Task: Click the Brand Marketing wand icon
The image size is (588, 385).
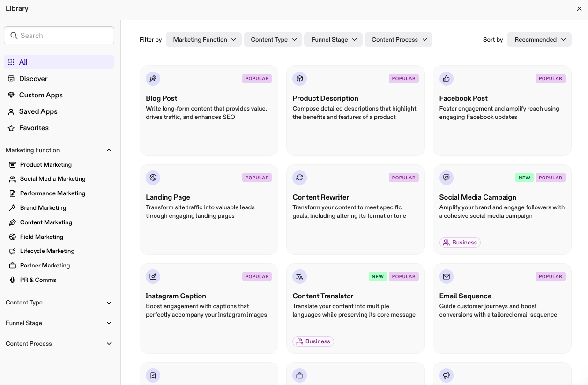Action: click(x=13, y=208)
